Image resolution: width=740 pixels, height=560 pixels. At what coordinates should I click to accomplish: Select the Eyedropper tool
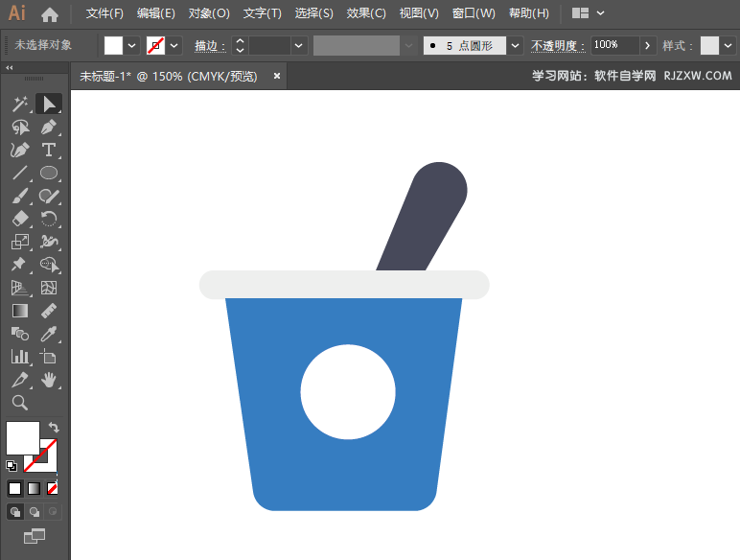(x=49, y=334)
